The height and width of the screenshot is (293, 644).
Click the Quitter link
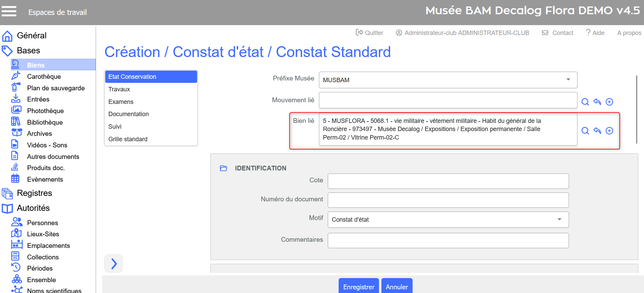coord(370,33)
